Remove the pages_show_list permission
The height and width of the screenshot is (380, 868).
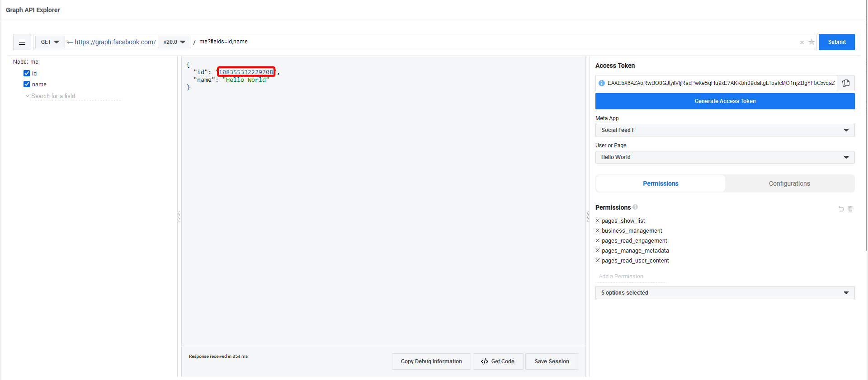tap(598, 221)
